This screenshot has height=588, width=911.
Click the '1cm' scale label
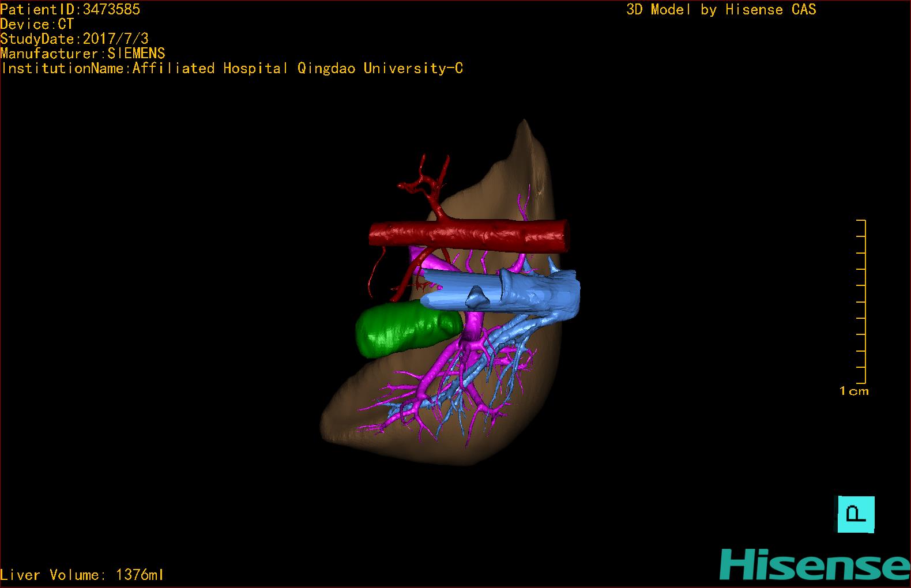(x=854, y=391)
